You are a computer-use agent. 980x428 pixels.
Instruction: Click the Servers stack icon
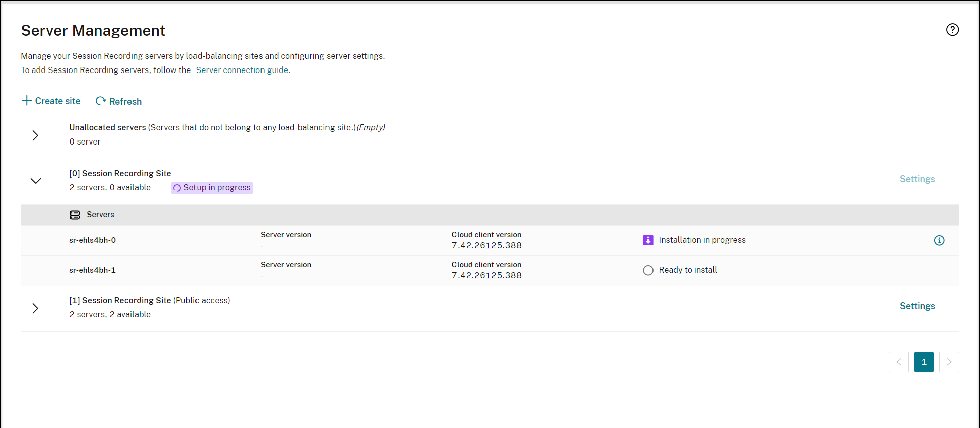point(75,215)
